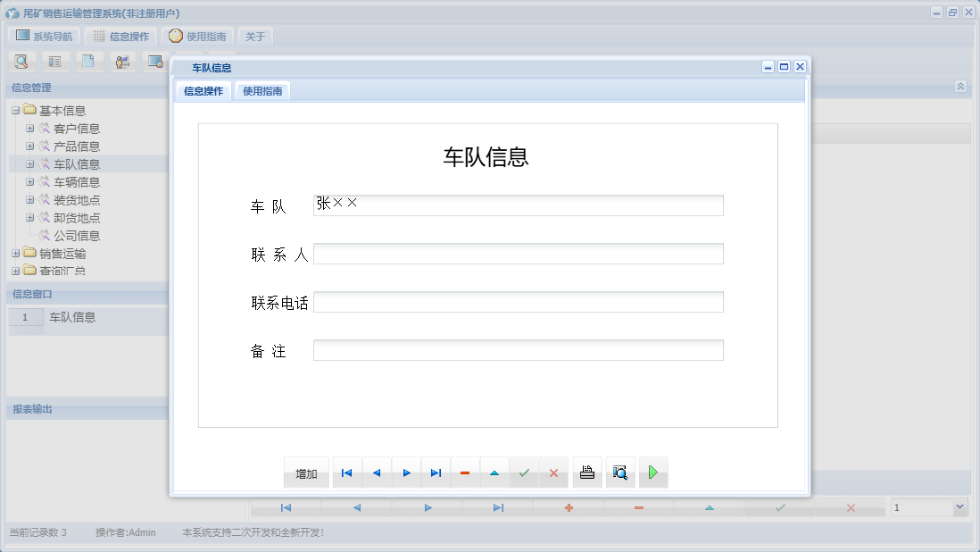Image resolution: width=980 pixels, height=552 pixels.
Task: Click the report list icon in top toolbar
Action: [54, 61]
